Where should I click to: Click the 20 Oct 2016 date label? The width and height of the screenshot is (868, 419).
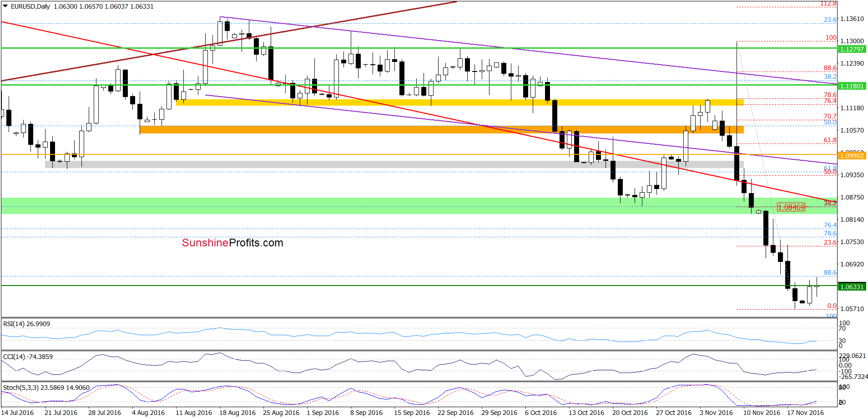pos(630,413)
